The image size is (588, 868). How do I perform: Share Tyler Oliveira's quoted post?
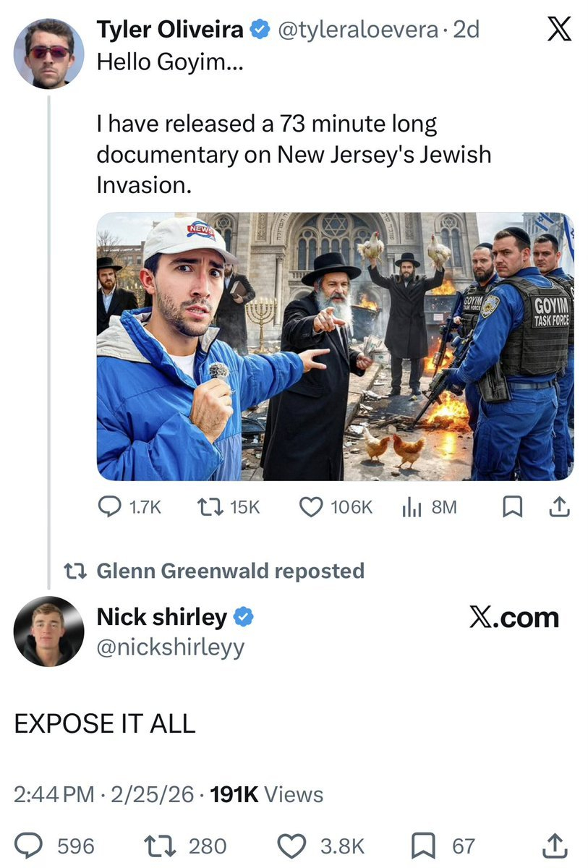[x=560, y=509]
